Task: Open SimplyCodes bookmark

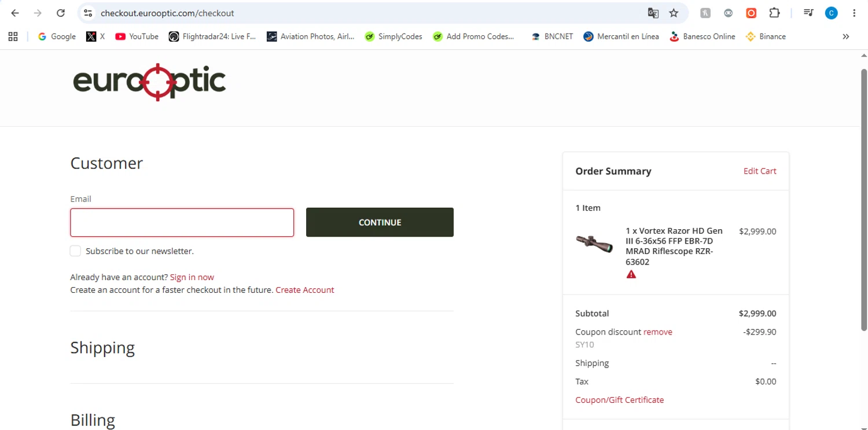Action: [393, 36]
